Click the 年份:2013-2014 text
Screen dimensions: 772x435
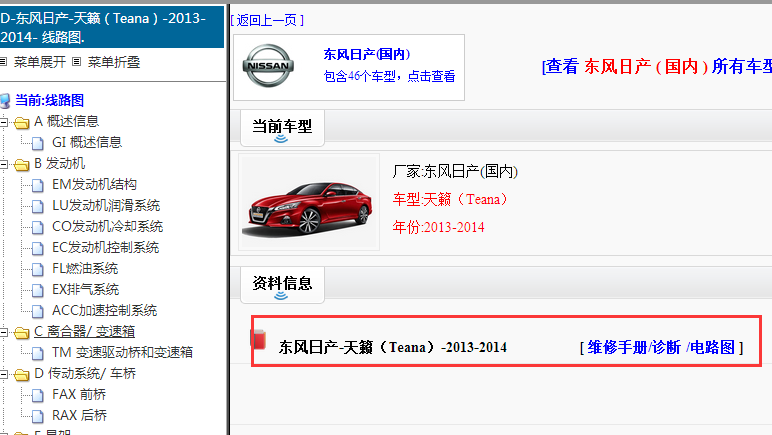[438, 227]
